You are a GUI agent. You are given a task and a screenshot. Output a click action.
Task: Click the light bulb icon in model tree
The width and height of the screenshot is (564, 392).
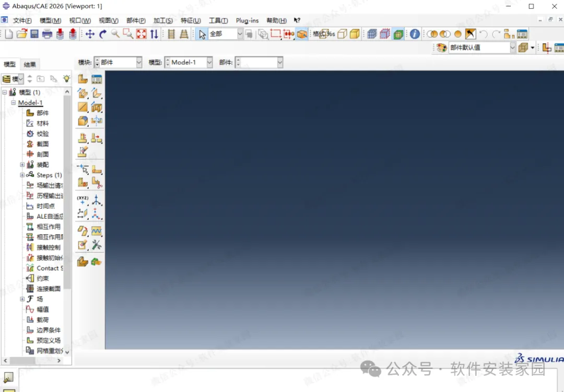pyautogui.click(x=66, y=79)
